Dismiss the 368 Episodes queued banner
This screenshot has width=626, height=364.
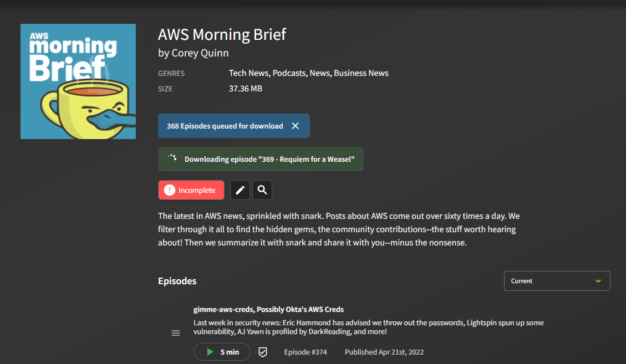coord(295,126)
